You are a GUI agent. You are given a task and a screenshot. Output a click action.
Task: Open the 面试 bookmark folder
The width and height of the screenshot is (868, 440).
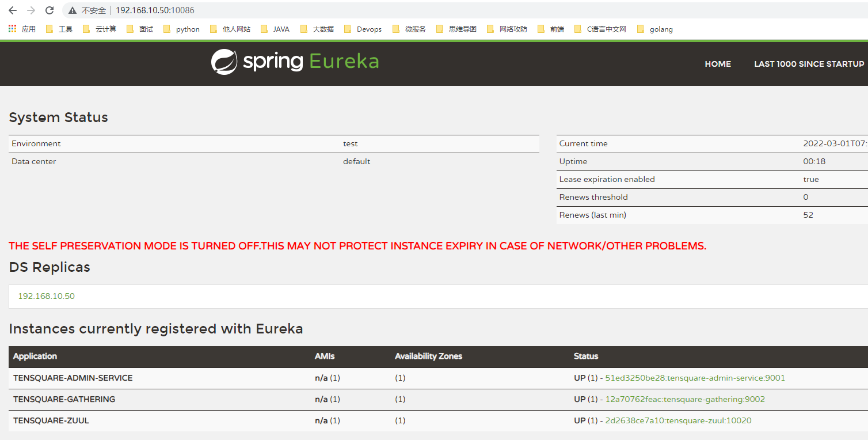(139, 29)
